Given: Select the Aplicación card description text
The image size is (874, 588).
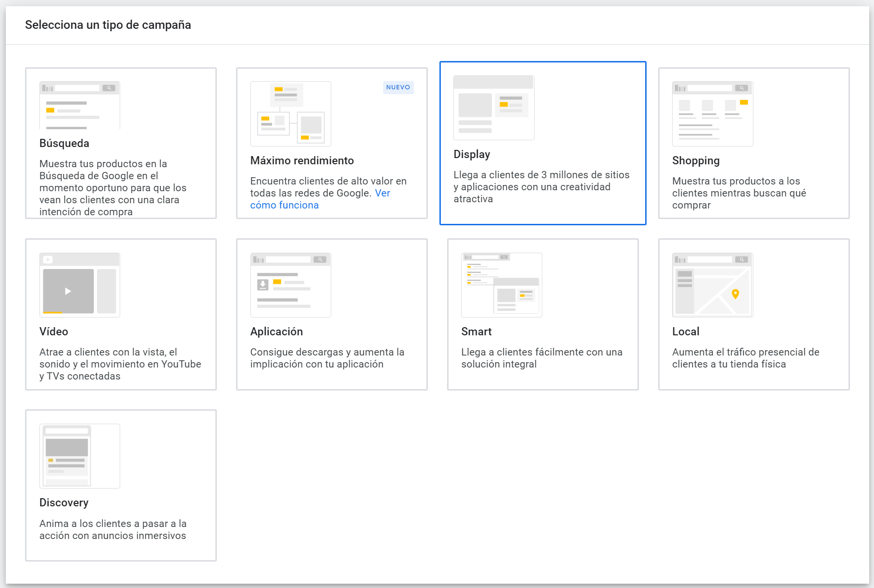Looking at the screenshot, I should [327, 358].
